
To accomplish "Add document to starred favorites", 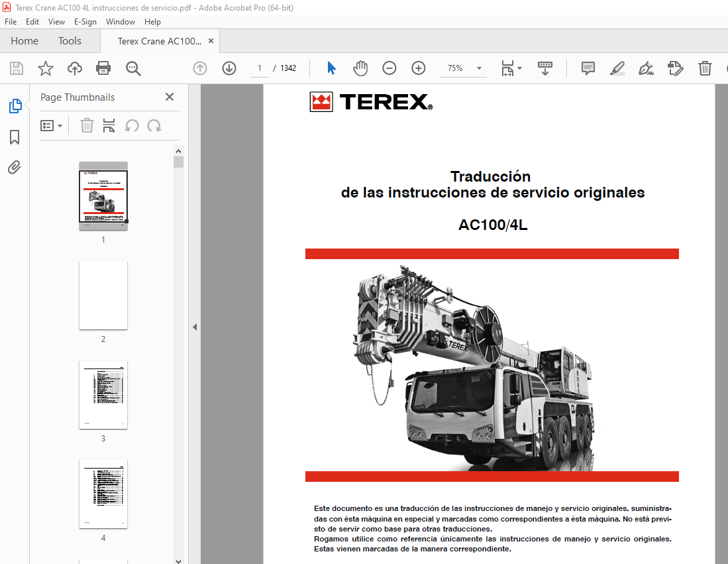I will pos(46,68).
